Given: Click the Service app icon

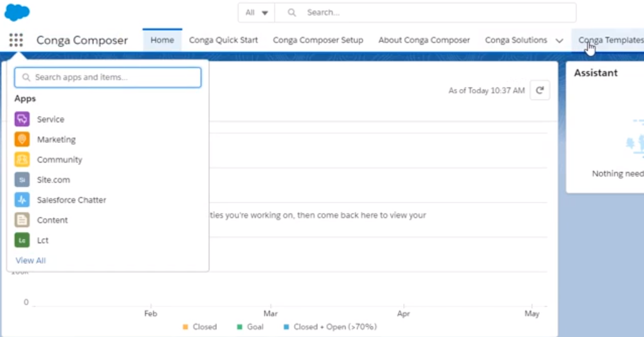Looking at the screenshot, I should tap(22, 119).
